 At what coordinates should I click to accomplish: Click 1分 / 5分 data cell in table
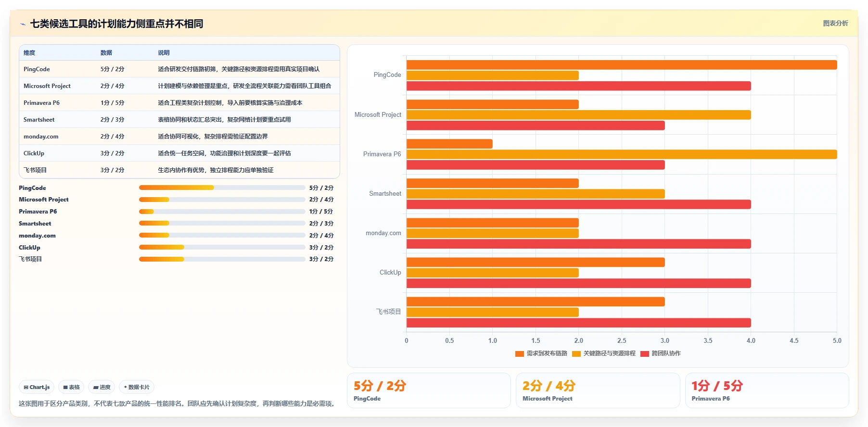point(112,103)
